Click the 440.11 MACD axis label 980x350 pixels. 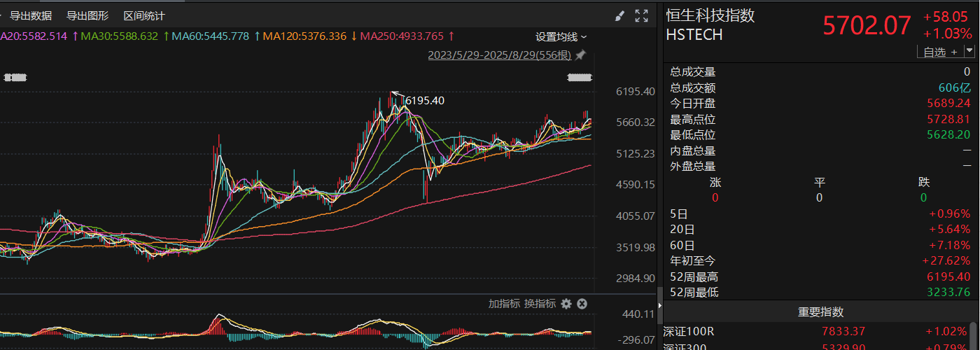pyautogui.click(x=638, y=314)
